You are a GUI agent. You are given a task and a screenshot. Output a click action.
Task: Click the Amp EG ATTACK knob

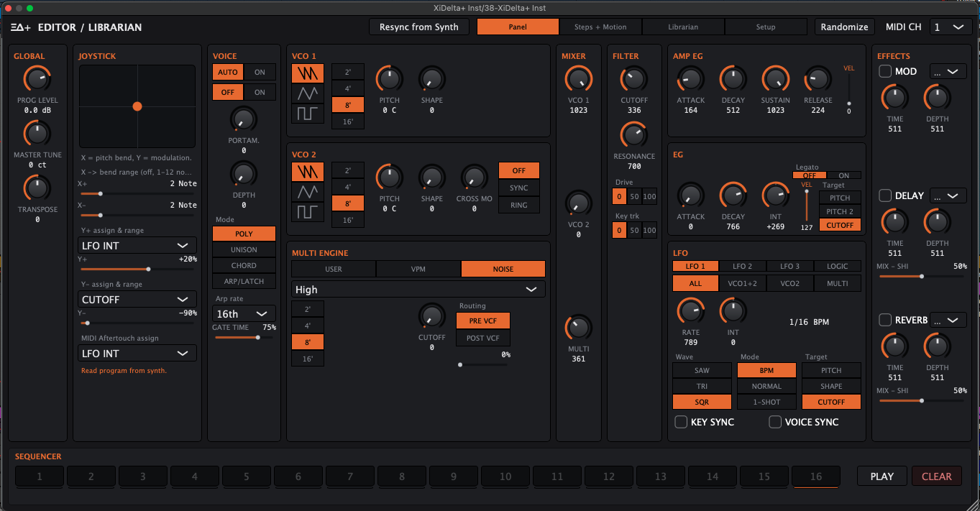691,79
